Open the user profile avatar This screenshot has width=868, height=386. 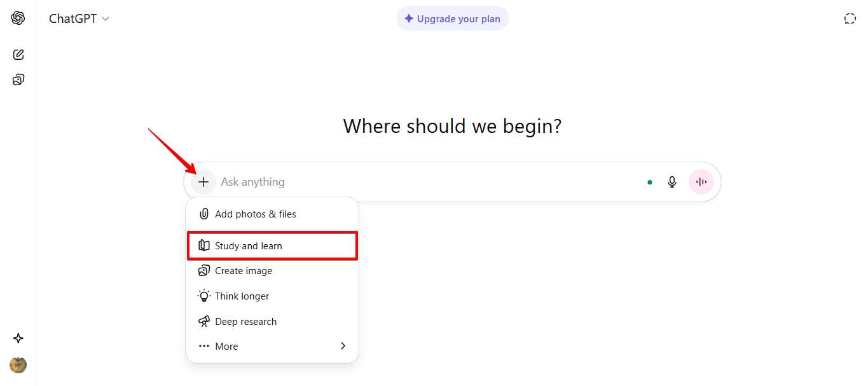coord(18,365)
